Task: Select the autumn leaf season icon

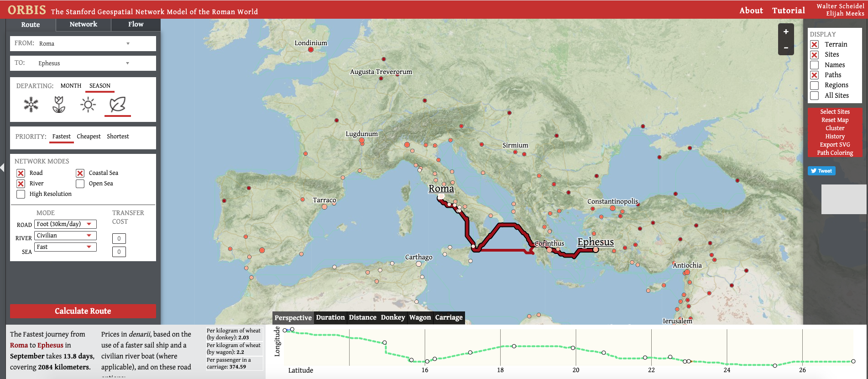Action: click(x=117, y=105)
